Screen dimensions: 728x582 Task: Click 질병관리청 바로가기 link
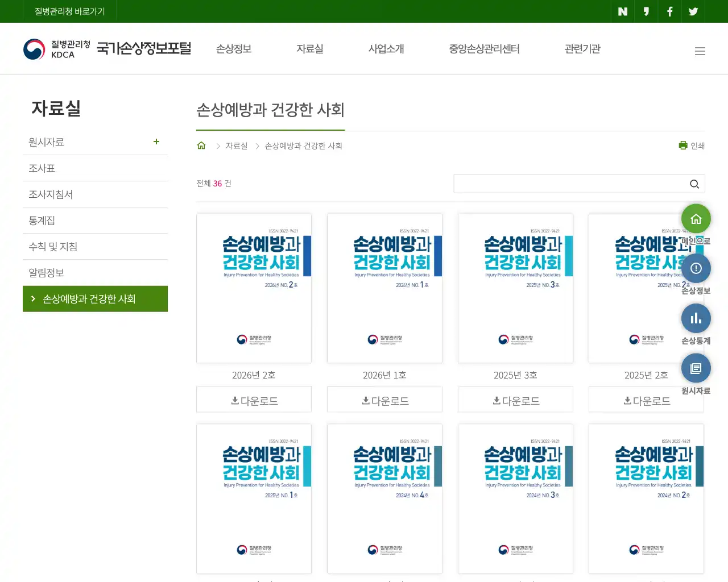point(70,11)
